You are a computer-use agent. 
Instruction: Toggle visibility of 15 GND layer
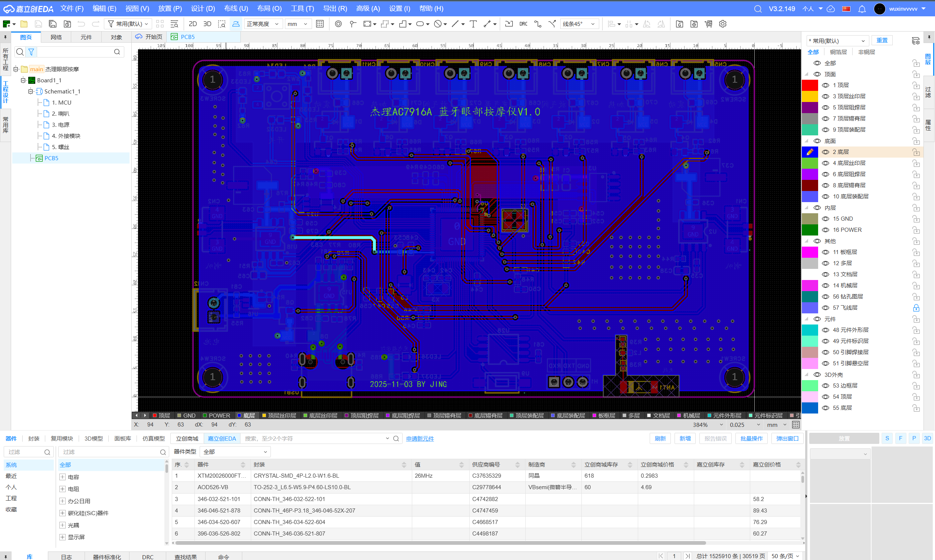coord(826,218)
